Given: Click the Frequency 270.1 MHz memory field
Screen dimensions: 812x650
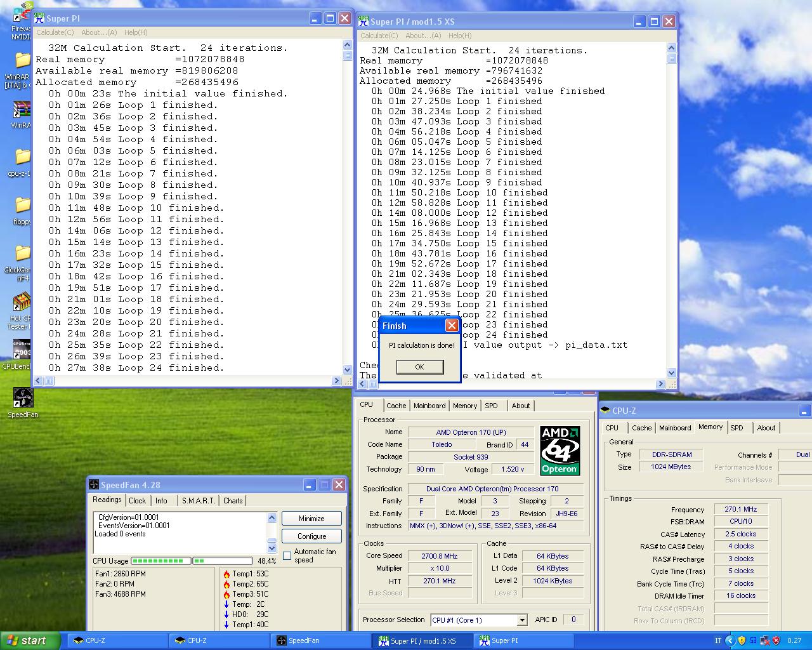Looking at the screenshot, I should [741, 509].
